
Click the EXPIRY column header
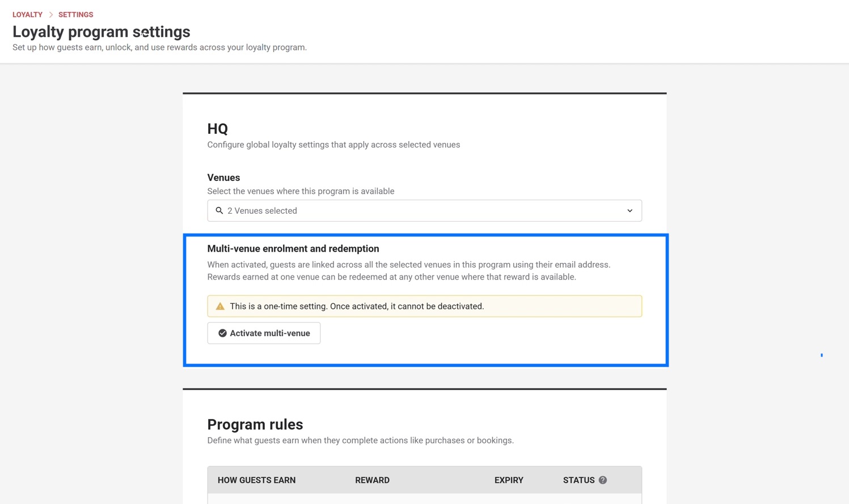click(509, 480)
